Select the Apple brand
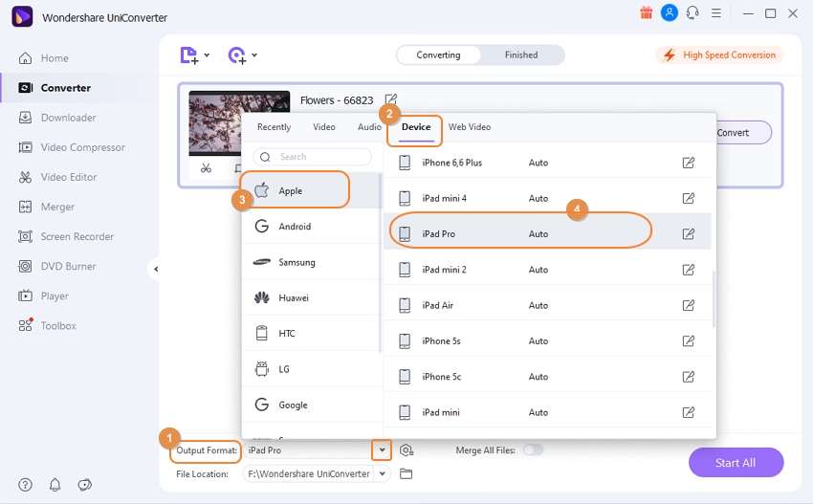 (311, 191)
